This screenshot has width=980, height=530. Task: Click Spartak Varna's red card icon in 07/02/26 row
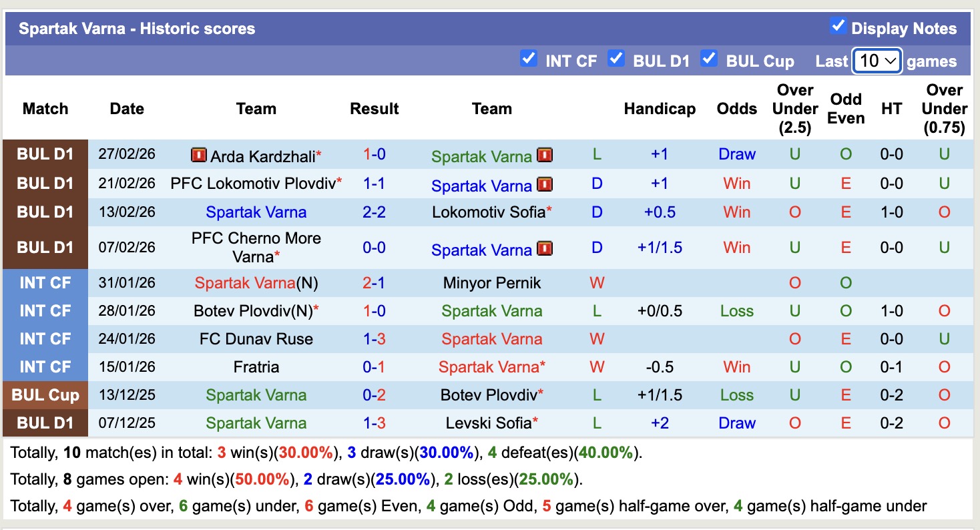click(x=545, y=249)
